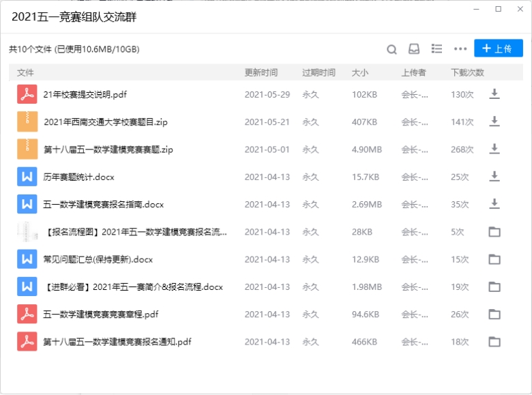Image resolution: width=532 pixels, height=395 pixels.
Task: Click the search magnifier icon
Action: click(391, 49)
